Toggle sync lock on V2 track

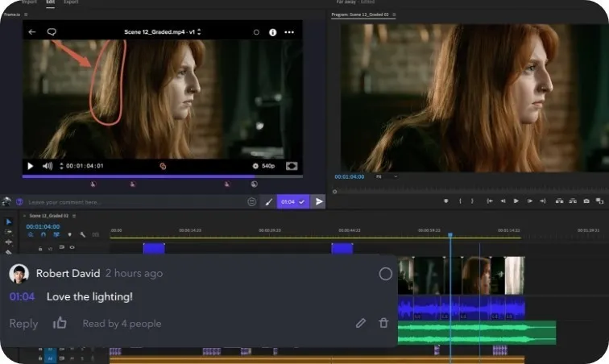click(61, 247)
